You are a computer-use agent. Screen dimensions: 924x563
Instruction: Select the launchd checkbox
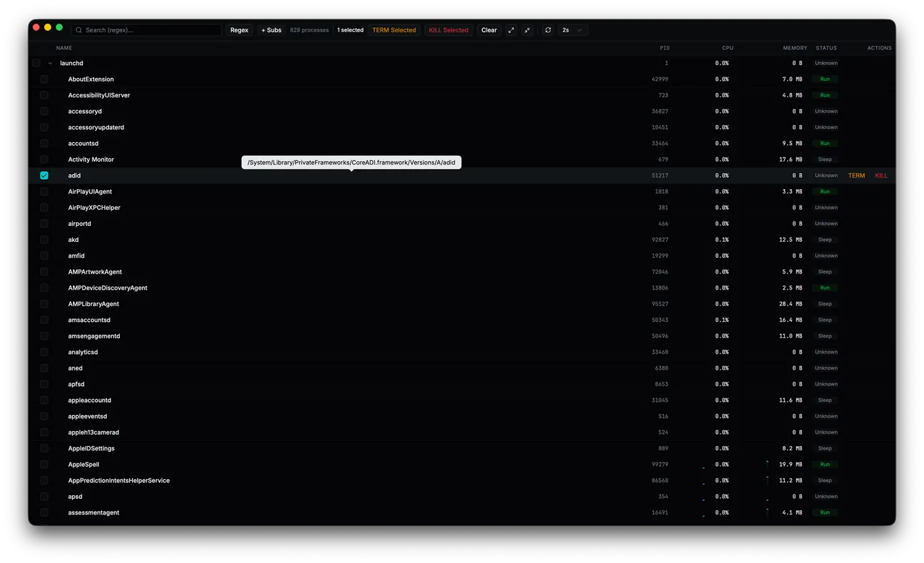(36, 64)
